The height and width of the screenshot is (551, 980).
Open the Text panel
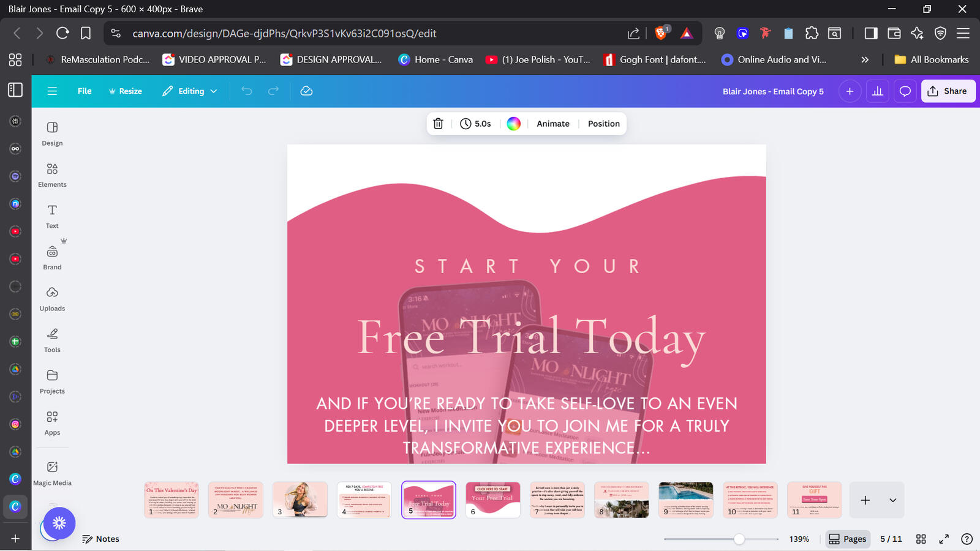52,216
